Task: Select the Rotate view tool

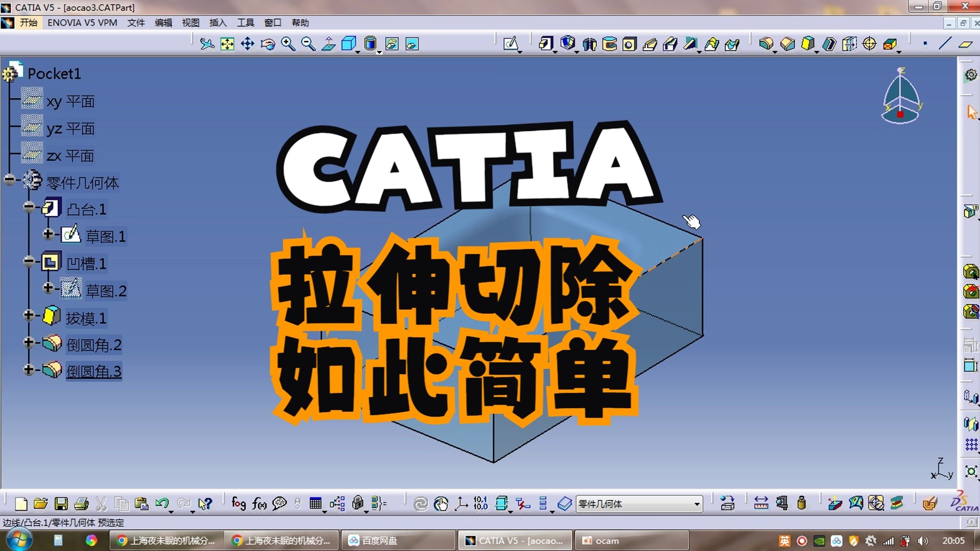Action: 267,44
